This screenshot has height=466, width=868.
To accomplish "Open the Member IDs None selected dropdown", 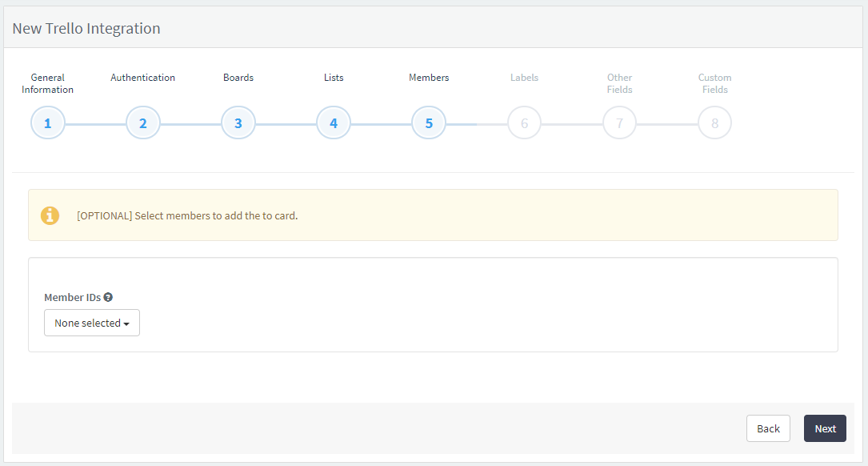I will click(x=92, y=323).
